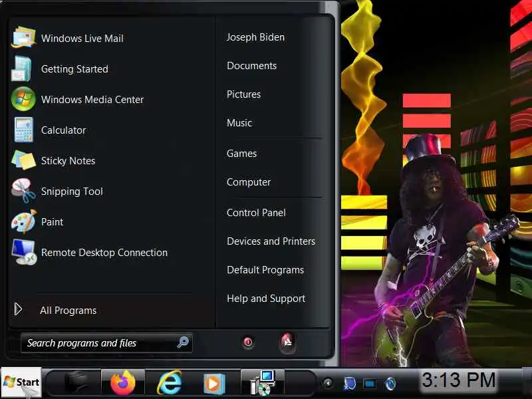Launch Snipping Tool scissors icon
Image resolution: width=532 pixels, height=399 pixels.
point(23,190)
